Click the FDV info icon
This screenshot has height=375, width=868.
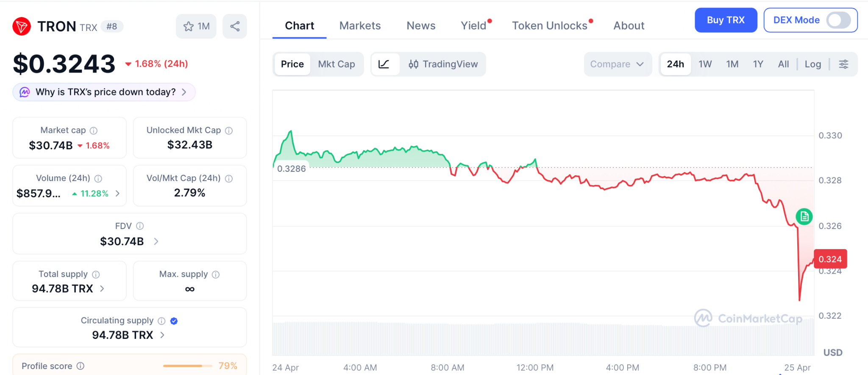coord(140,226)
